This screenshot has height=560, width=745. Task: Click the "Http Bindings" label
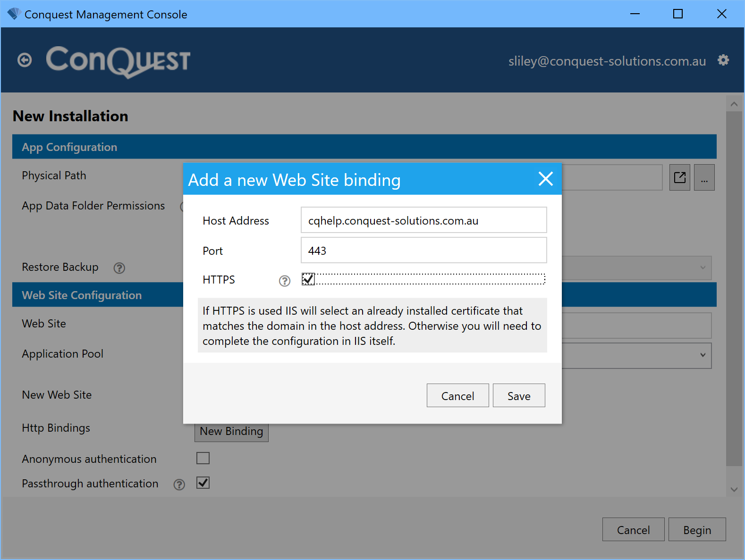point(56,428)
